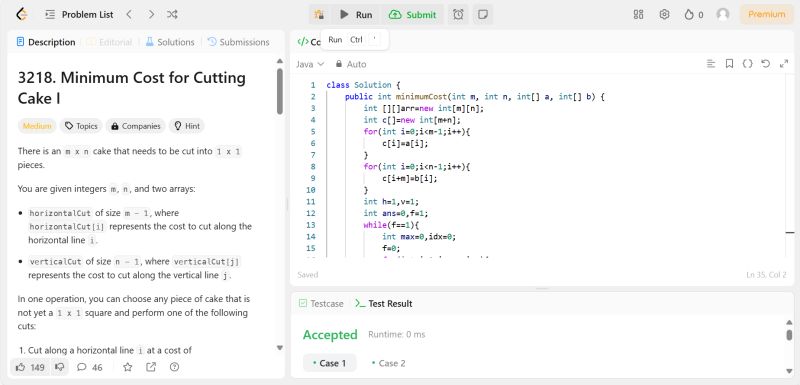Open the Java language dropdown
800x385 pixels.
click(x=310, y=64)
